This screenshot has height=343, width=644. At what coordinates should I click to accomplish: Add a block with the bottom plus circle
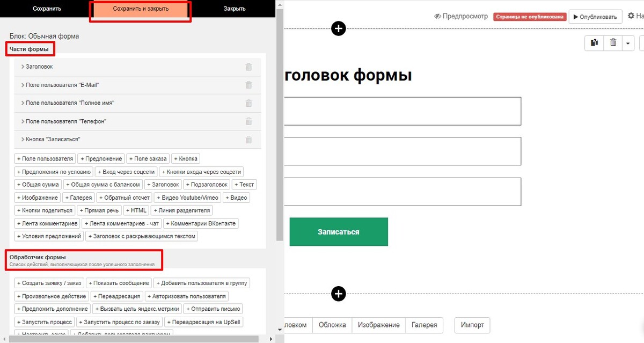(339, 294)
